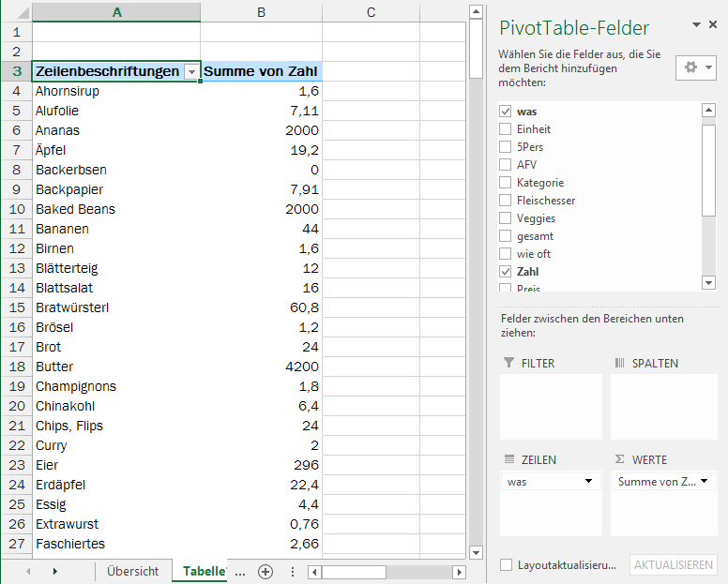This screenshot has width=728, height=584.
Task: Expand the 'was' dropdown in ZEILEN area
Action: (x=589, y=481)
